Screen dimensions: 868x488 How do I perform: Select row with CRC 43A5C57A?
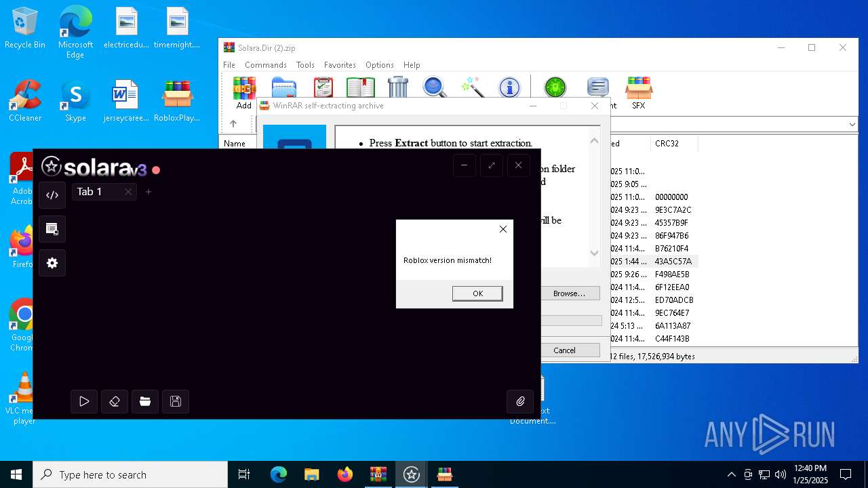point(673,262)
